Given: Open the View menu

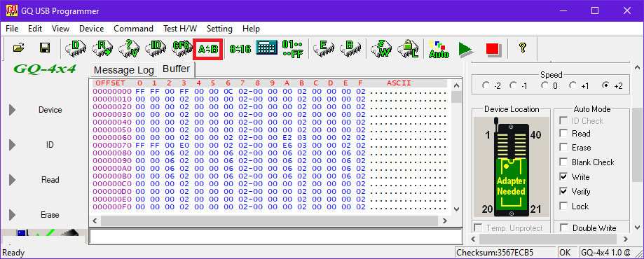Looking at the screenshot, I should click(x=61, y=29).
